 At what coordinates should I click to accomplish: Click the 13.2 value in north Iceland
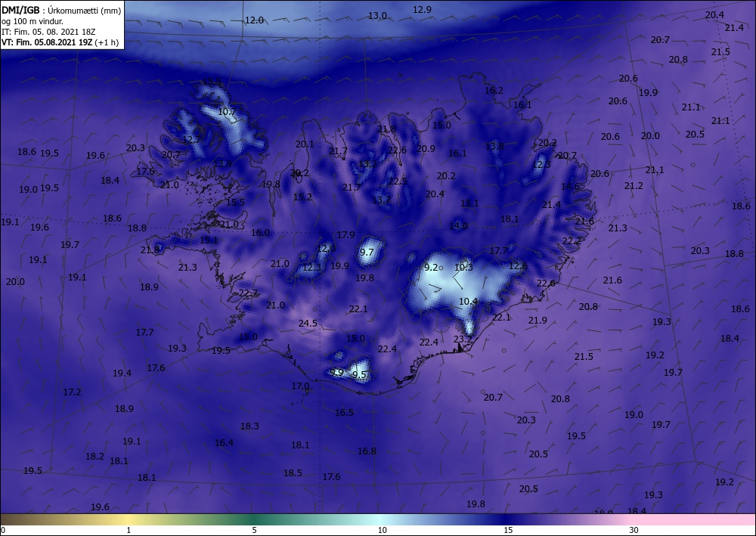[x=367, y=163]
